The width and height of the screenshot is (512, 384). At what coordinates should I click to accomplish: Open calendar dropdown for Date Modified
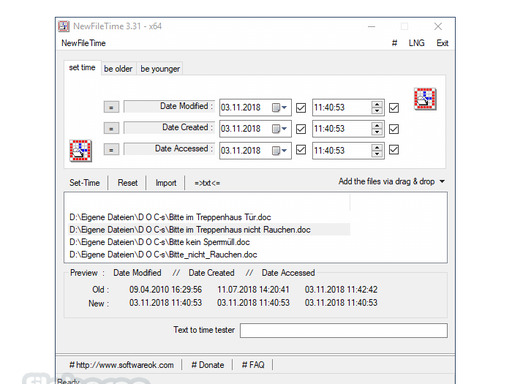279,108
